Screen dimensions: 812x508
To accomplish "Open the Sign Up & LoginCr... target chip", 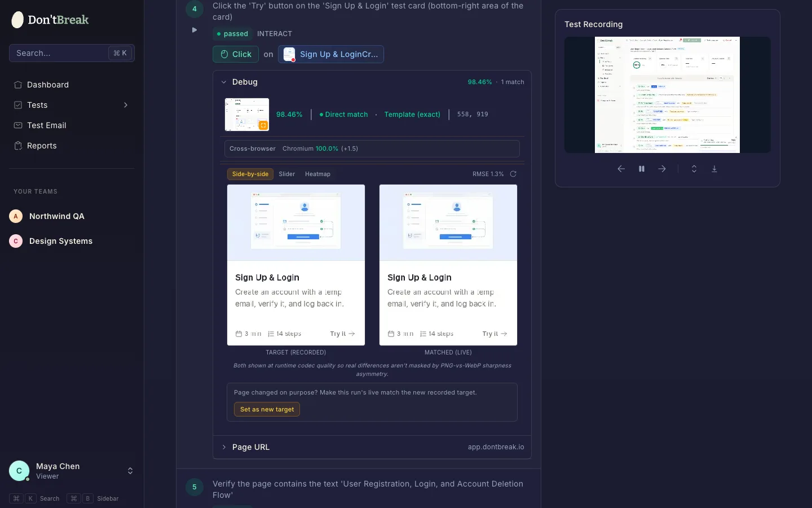I will [x=331, y=54].
